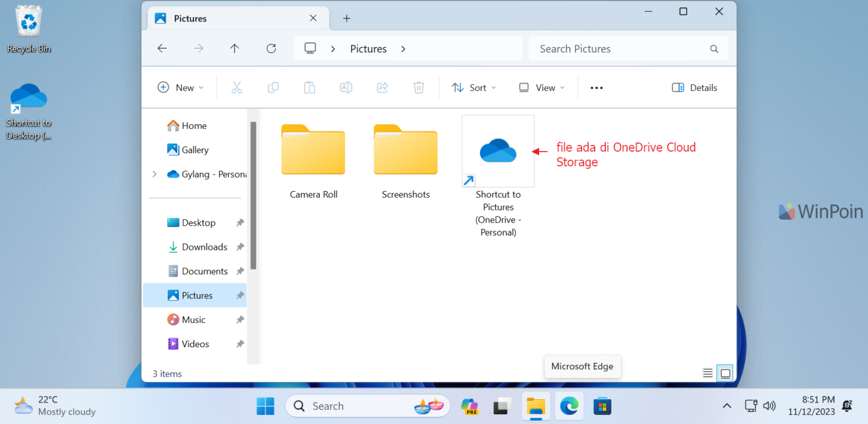Click the Share icon on the command bar
The width and height of the screenshot is (868, 424).
[x=382, y=87]
